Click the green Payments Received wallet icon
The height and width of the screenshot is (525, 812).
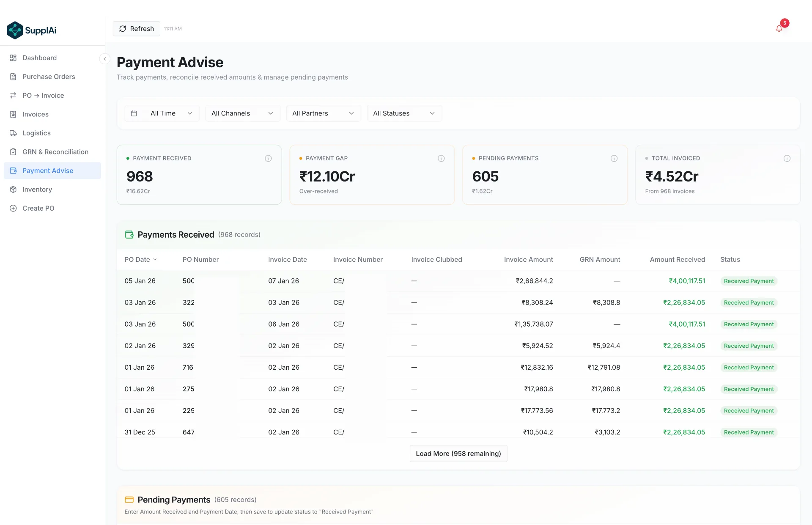tap(129, 234)
